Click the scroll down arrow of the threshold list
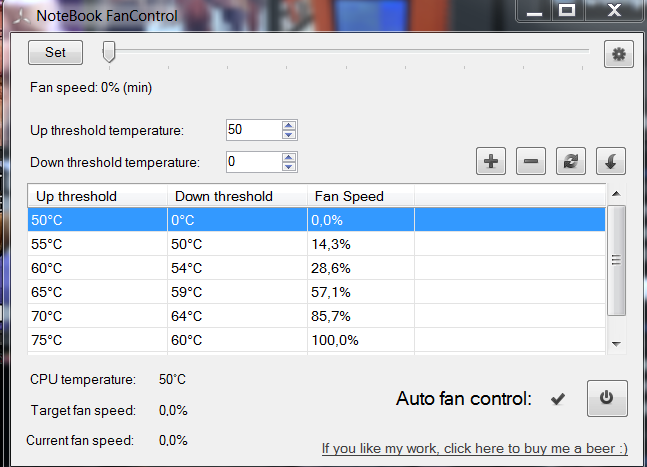This screenshot has height=467, width=647. click(x=616, y=344)
